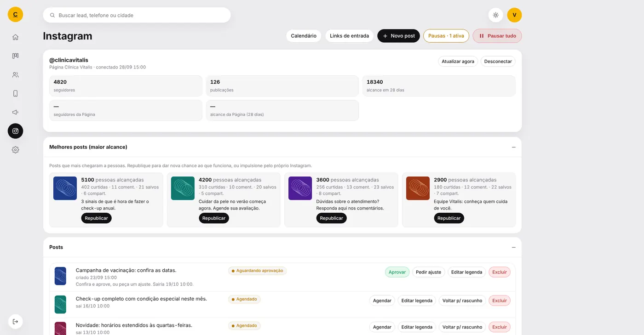644x335 pixels.
Task: Open the megaphone campaigns icon
Action: coord(15,112)
